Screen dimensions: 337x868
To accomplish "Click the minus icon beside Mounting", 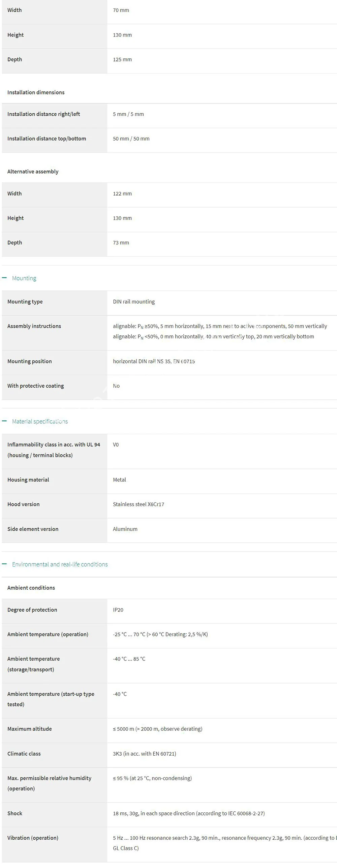I will coord(4,278).
